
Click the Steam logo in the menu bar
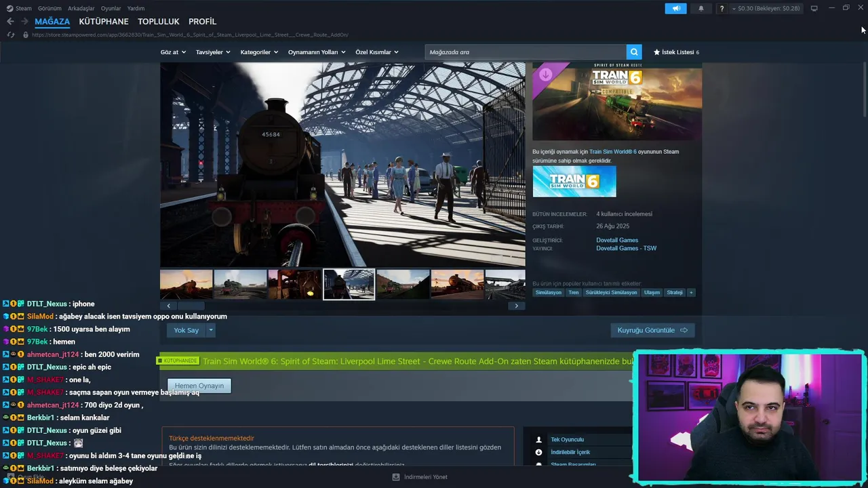pos(9,8)
